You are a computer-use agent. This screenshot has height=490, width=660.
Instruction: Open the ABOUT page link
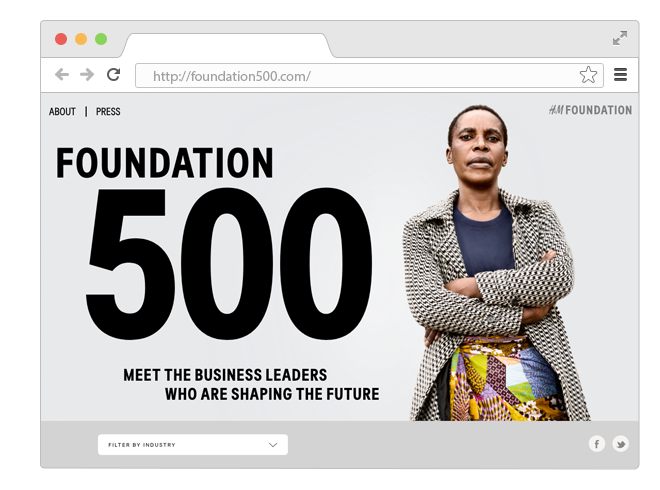(x=62, y=112)
